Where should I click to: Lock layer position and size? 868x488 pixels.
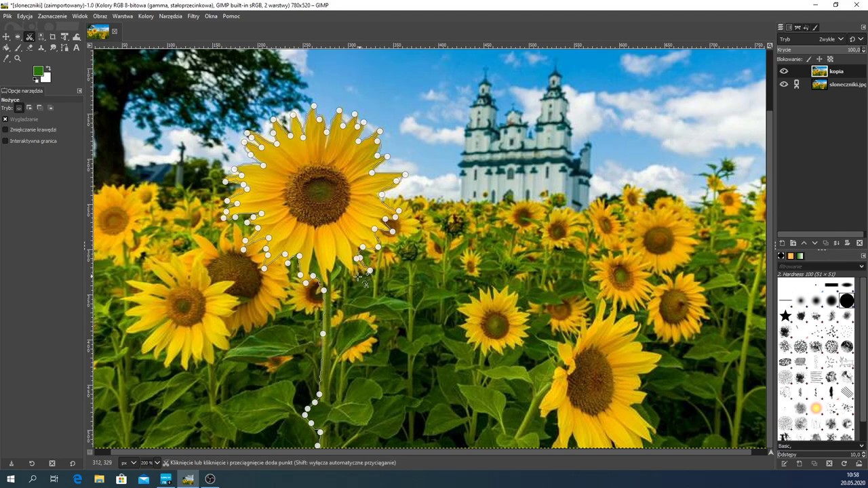pyautogui.click(x=819, y=59)
